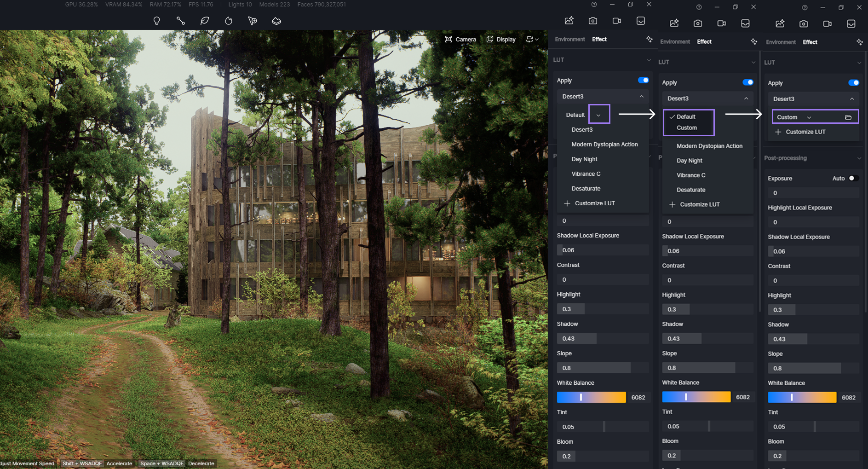Click the photo camera icon in the right panel

click(804, 24)
